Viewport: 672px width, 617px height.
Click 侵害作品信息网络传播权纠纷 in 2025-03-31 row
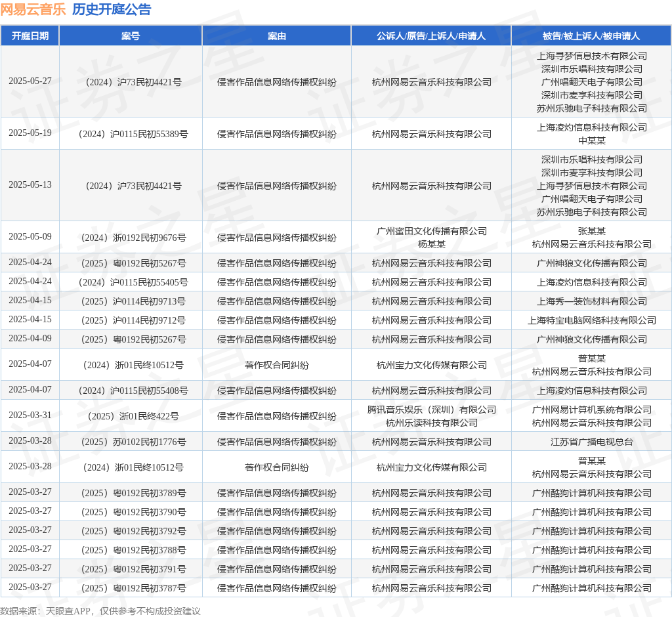277,416
